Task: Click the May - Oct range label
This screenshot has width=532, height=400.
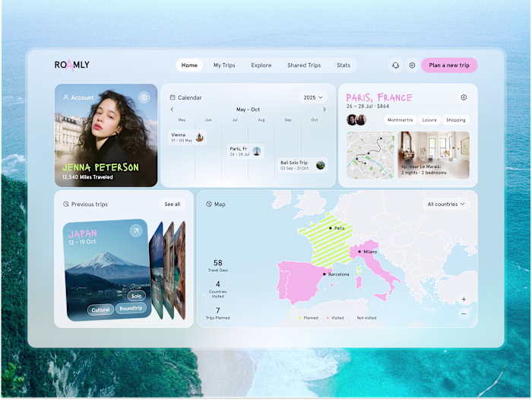Action: click(x=248, y=110)
